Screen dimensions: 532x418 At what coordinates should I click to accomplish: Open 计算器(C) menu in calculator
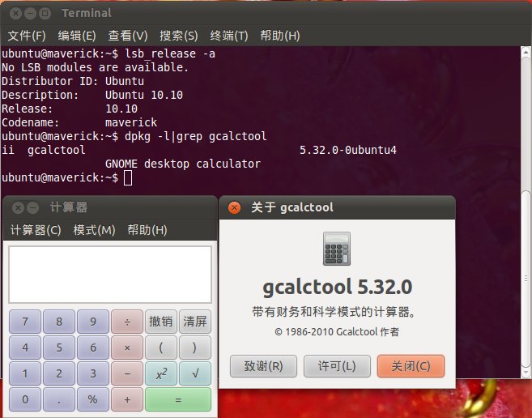36,230
